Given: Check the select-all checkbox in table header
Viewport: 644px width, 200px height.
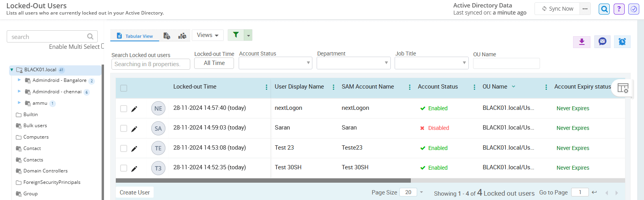Looking at the screenshot, I should (124, 88).
